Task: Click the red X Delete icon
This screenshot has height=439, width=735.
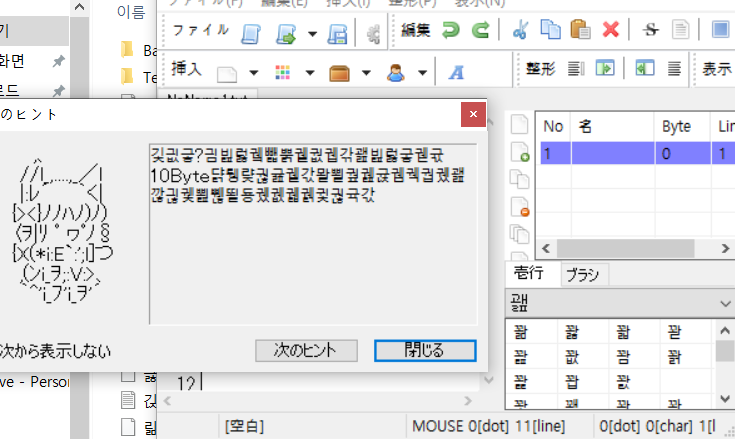Action: click(610, 31)
